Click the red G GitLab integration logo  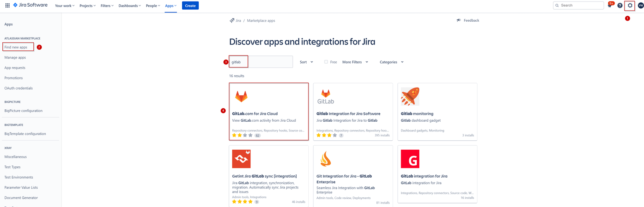410,159
